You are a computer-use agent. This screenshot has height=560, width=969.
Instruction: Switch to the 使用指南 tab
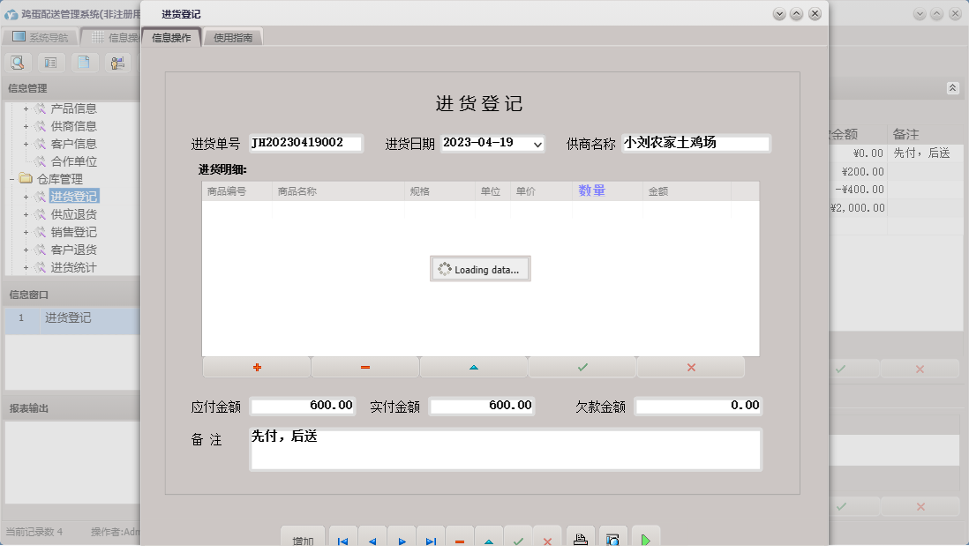tap(232, 37)
